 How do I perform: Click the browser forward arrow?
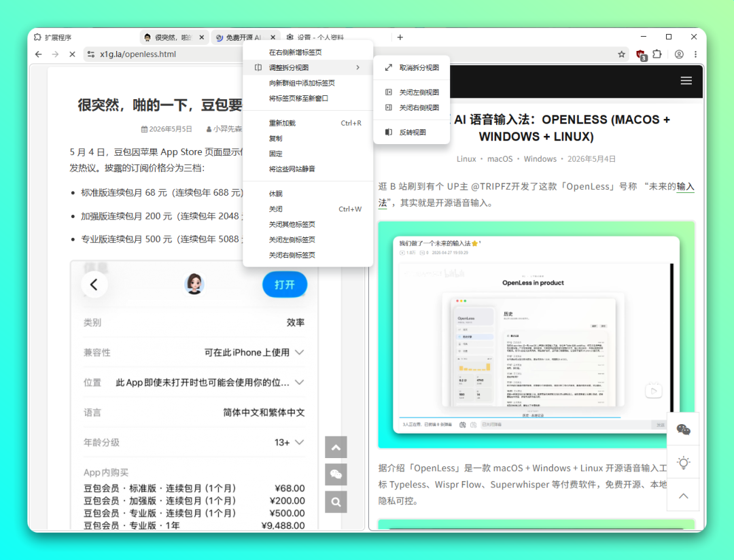pyautogui.click(x=55, y=54)
